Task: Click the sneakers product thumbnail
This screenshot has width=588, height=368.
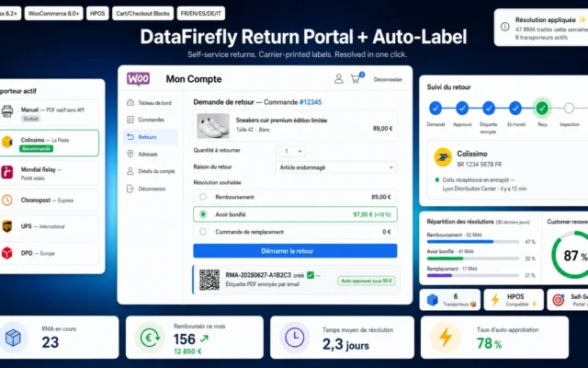Action: 213,126
